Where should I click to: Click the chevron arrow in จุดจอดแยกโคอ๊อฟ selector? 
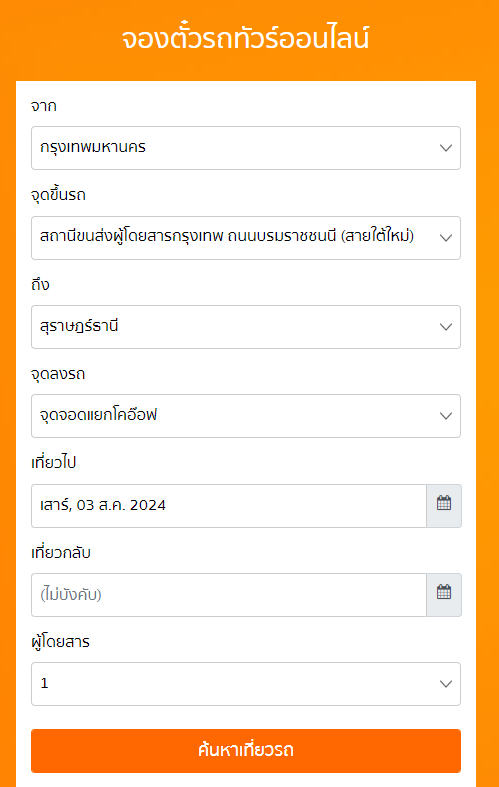coord(446,416)
